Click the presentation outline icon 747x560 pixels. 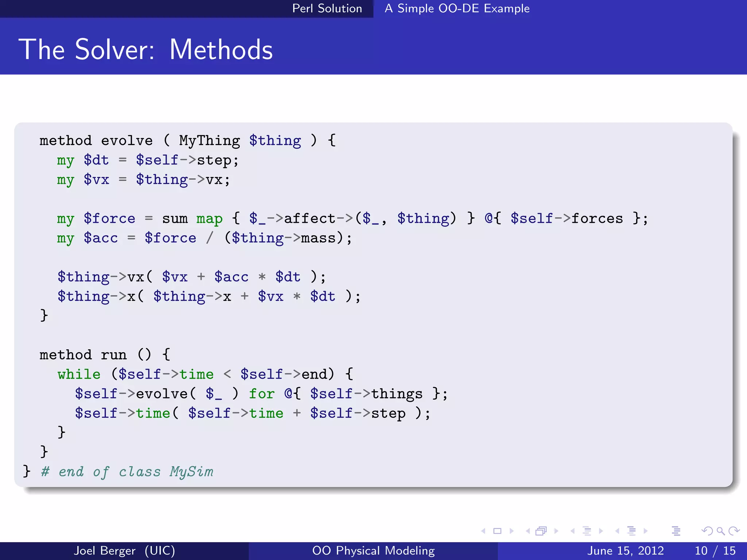click(676, 531)
